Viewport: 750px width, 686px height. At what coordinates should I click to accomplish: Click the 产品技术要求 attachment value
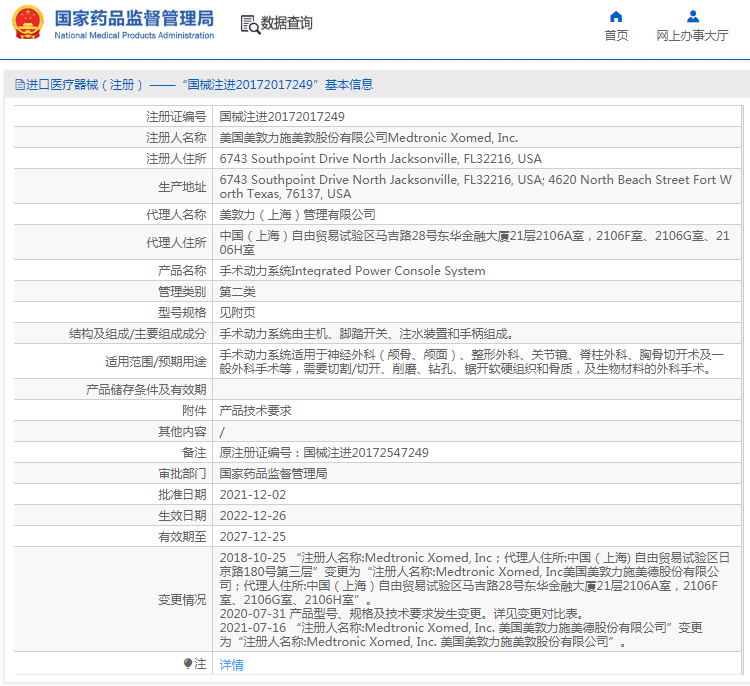[x=255, y=411]
